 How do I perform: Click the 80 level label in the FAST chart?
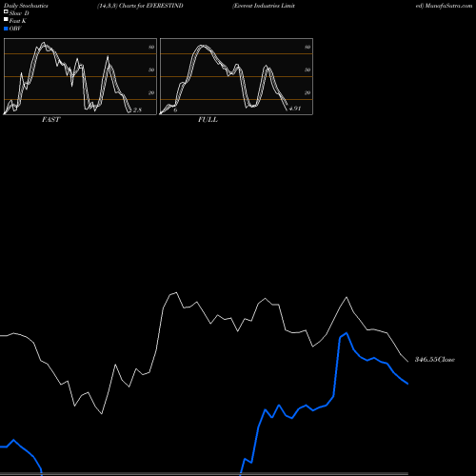[x=151, y=47]
